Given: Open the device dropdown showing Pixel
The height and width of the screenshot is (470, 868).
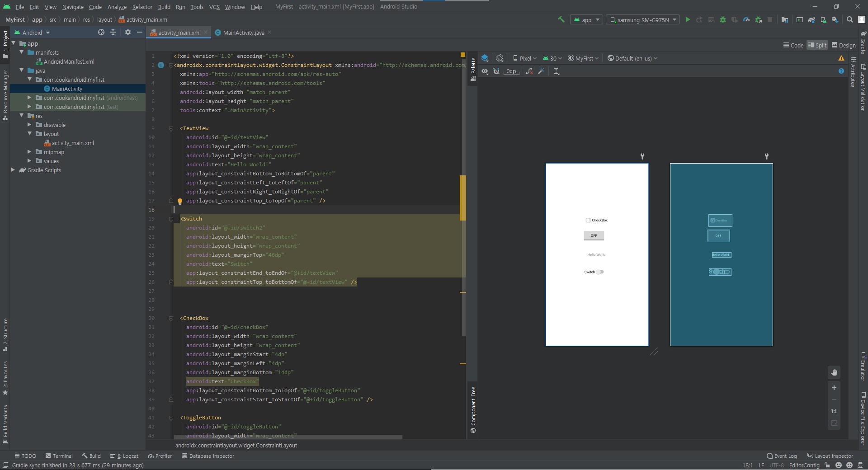Looking at the screenshot, I should point(524,58).
